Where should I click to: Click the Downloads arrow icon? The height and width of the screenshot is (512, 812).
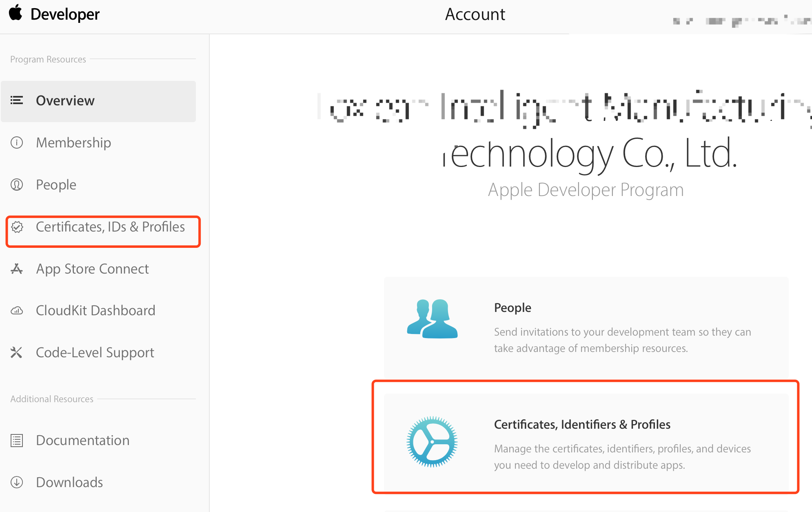(x=17, y=482)
